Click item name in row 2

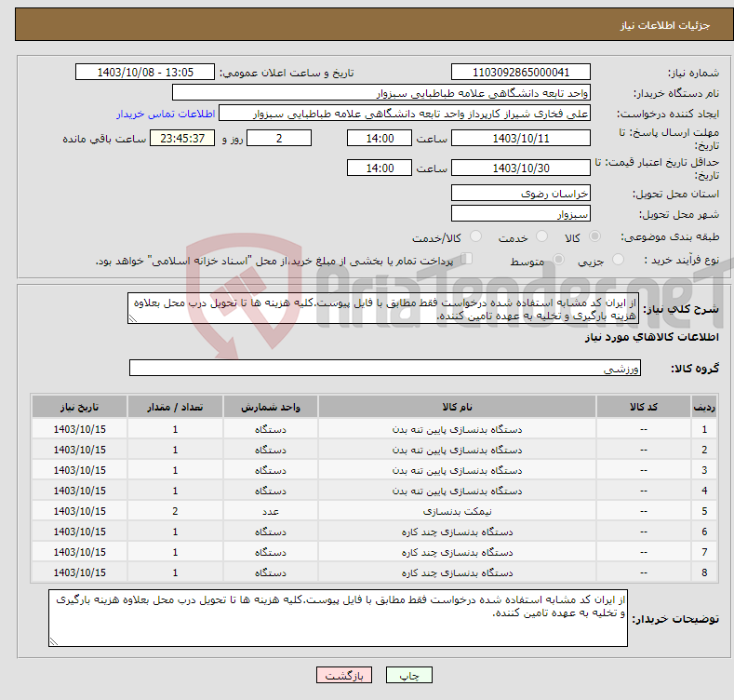pyautogui.click(x=457, y=450)
